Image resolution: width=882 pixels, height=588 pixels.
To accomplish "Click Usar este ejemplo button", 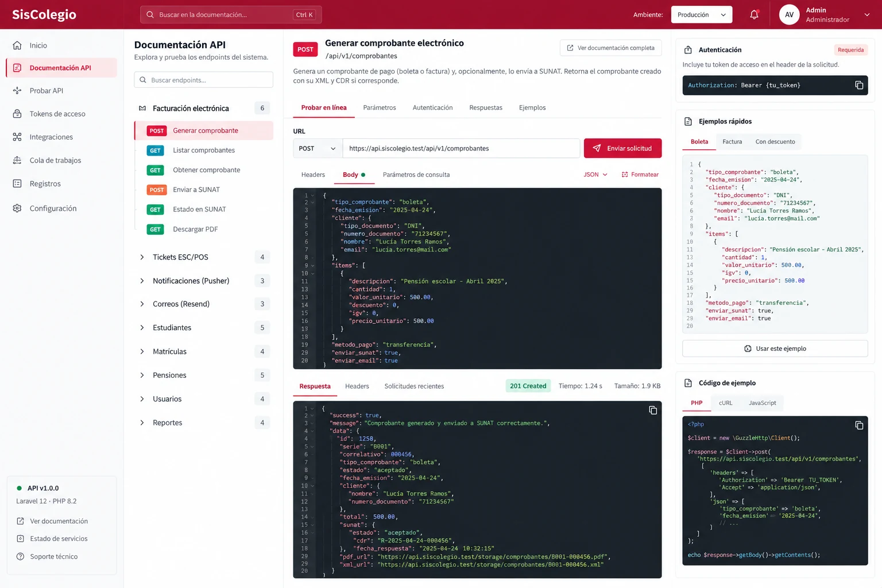I will 775,349.
